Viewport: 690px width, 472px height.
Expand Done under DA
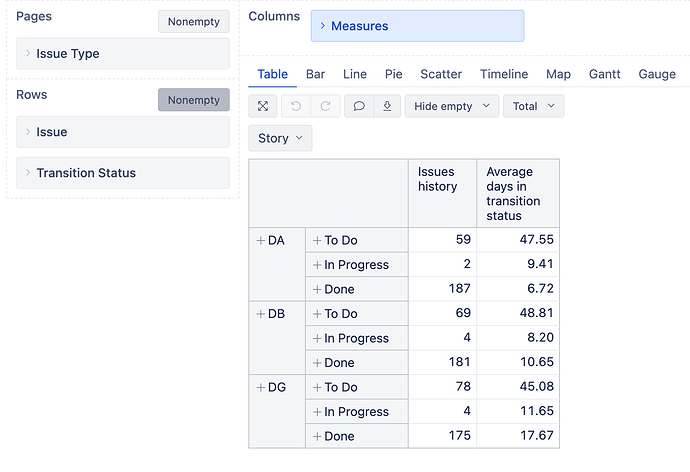pos(317,289)
